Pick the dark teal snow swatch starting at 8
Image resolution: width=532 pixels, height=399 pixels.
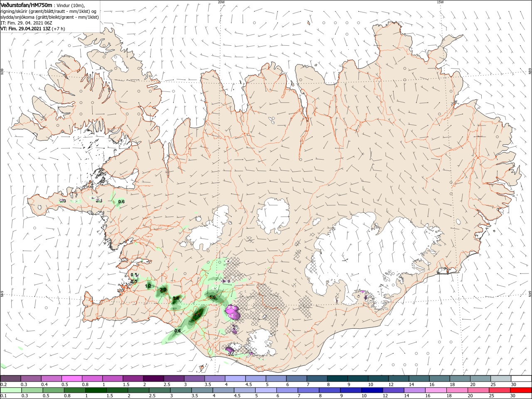click(337, 379)
